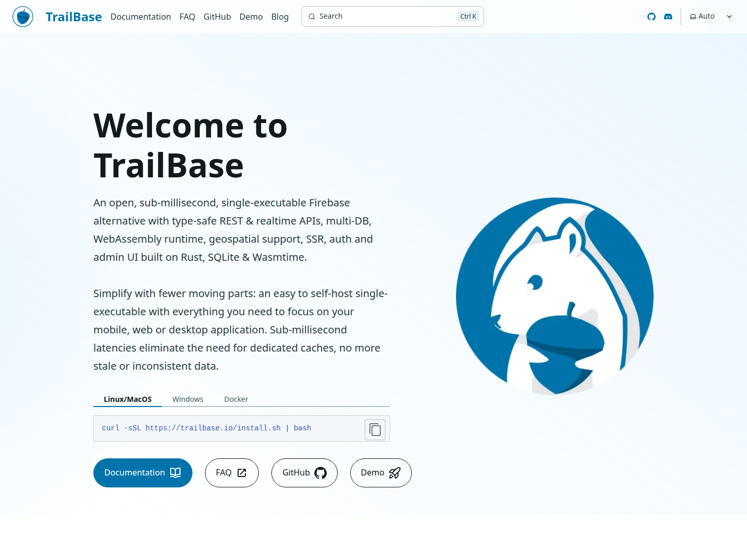747x560 pixels.
Task: Switch to the Windows install tab
Action: click(x=188, y=399)
